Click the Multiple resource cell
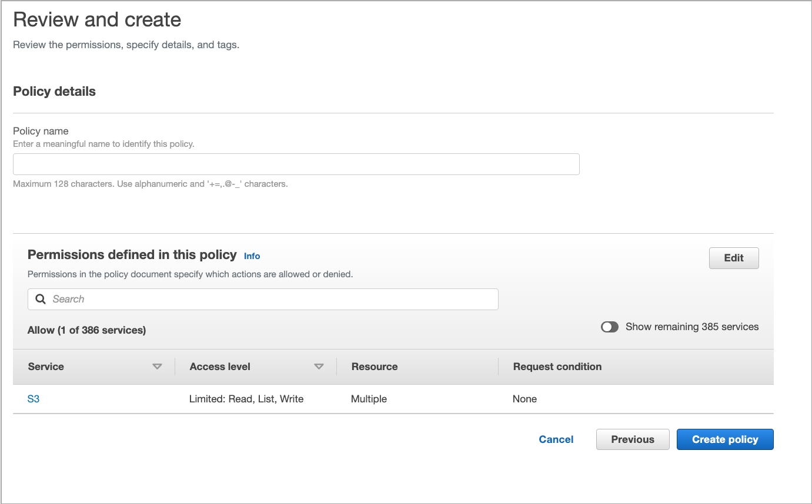The height and width of the screenshot is (504, 812). [369, 399]
